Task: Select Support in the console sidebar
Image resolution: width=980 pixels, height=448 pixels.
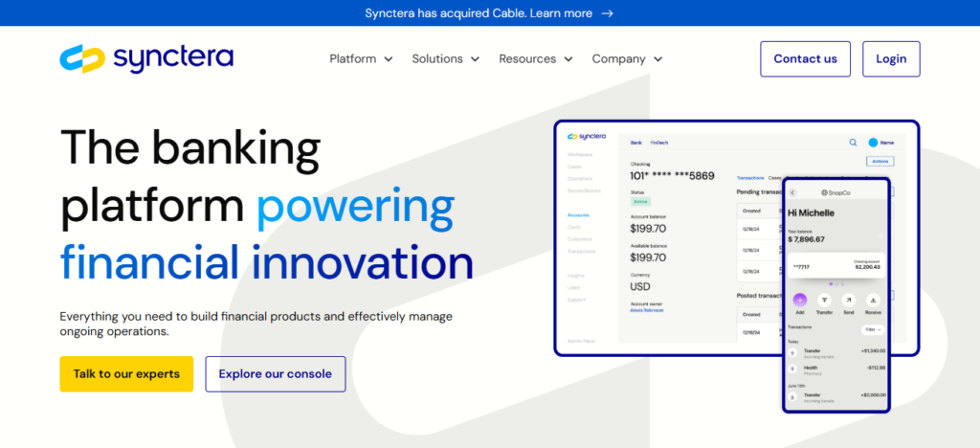Action: 576,300
